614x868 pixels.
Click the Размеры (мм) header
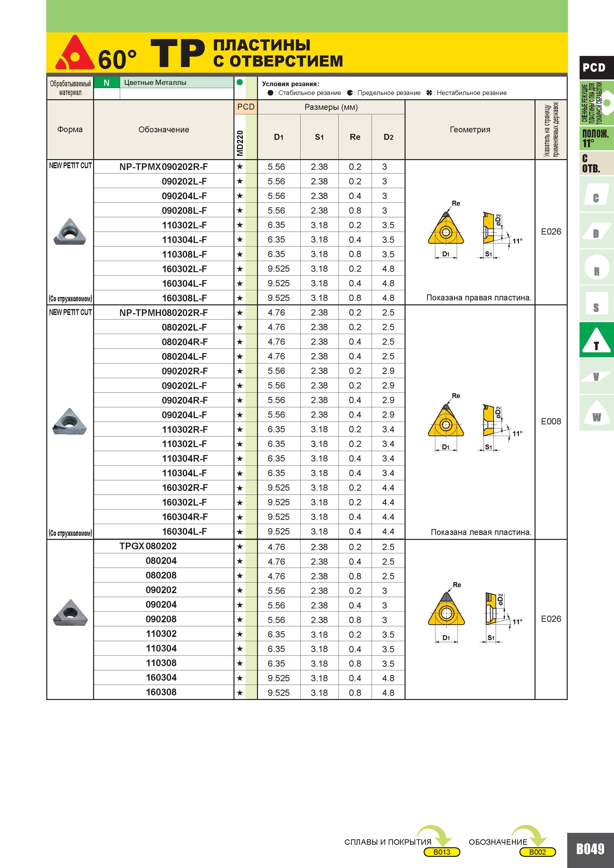pos(331,107)
